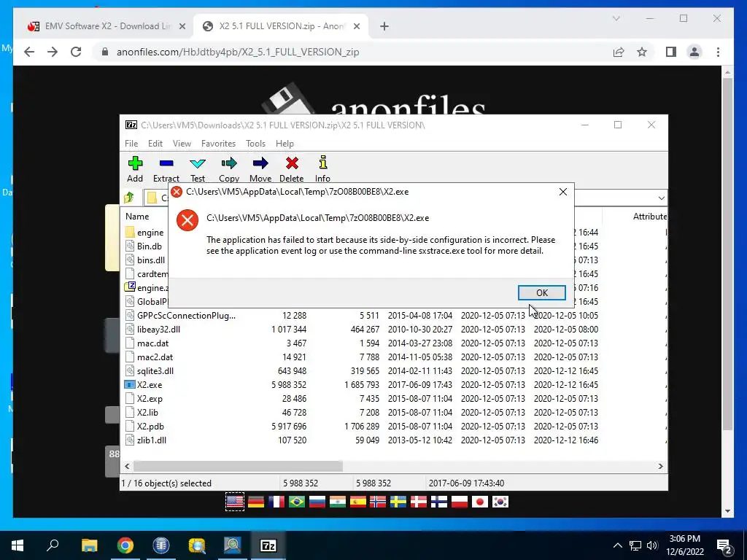
Task: Sort by the Attributes column header
Action: [649, 216]
